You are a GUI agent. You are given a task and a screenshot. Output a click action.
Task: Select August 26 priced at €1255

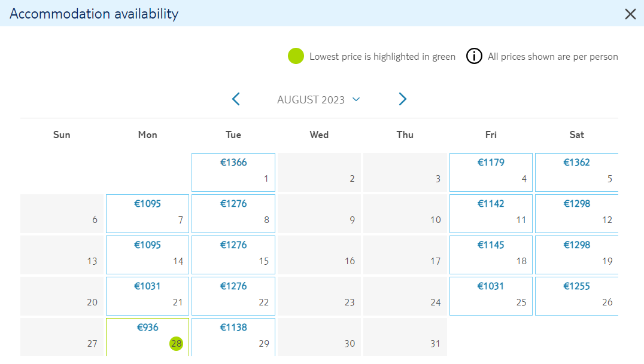click(x=576, y=296)
